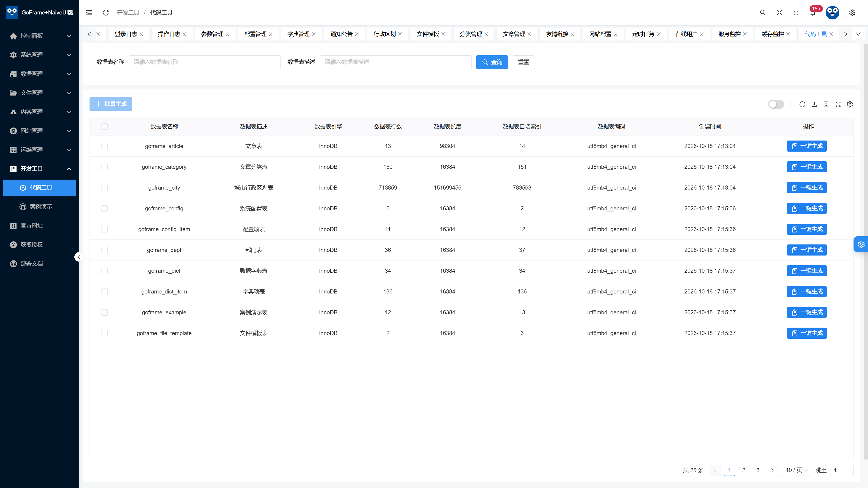Open the user avatar menu

pos(832,12)
